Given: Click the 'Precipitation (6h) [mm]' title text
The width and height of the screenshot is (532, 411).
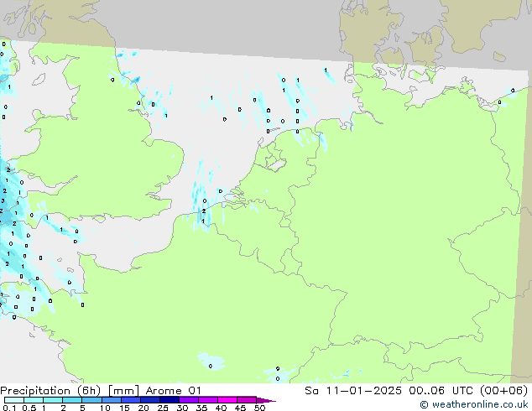Looking at the screenshot, I should [70, 391].
